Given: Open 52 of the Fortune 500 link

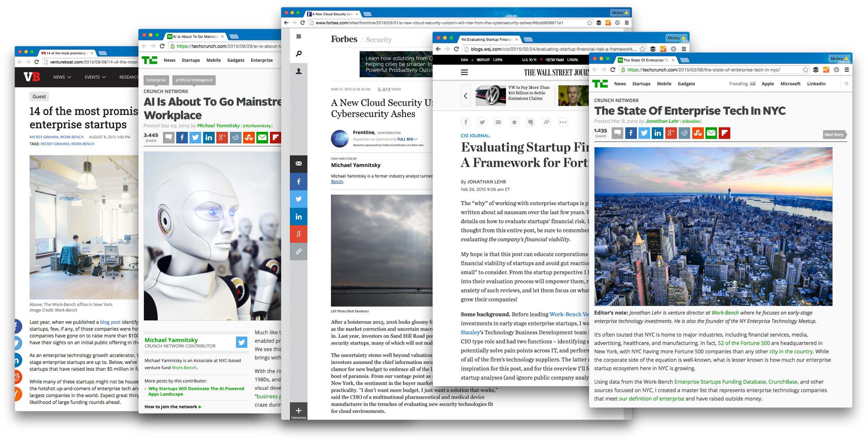Looking at the screenshot, I should pos(744,343).
